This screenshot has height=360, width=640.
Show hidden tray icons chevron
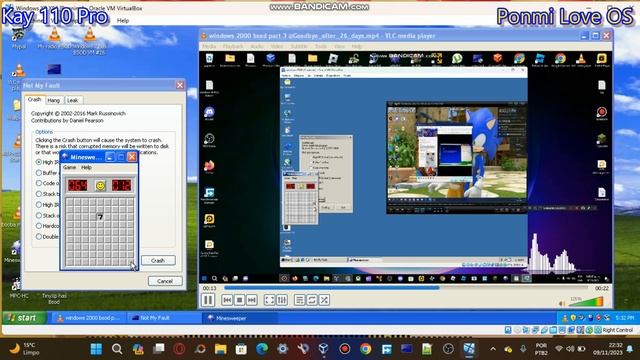tap(493, 349)
